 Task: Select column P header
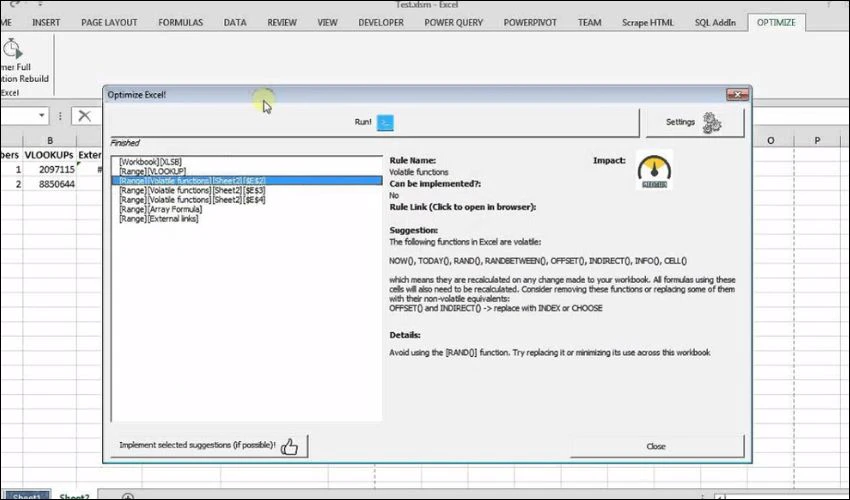(817, 140)
